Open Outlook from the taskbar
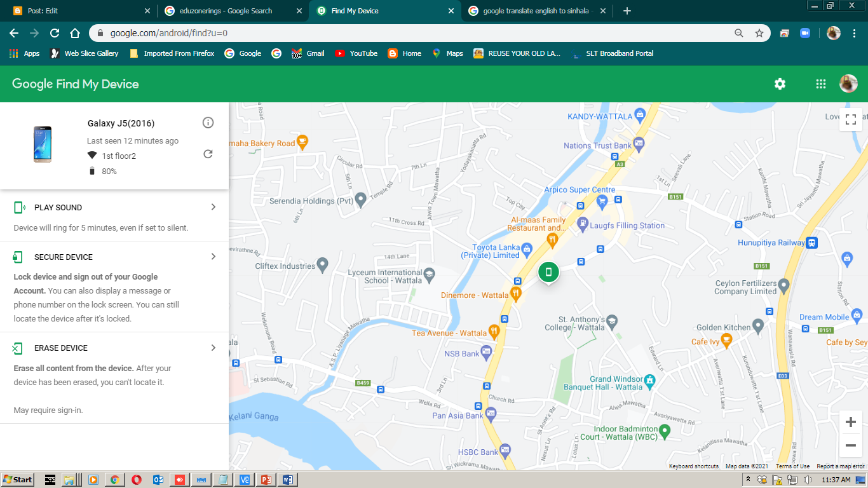Screen dimensions: 868x488 (158, 480)
